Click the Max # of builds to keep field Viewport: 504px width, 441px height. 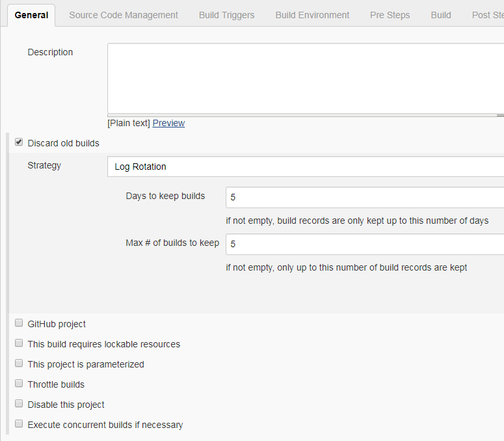[364, 244]
